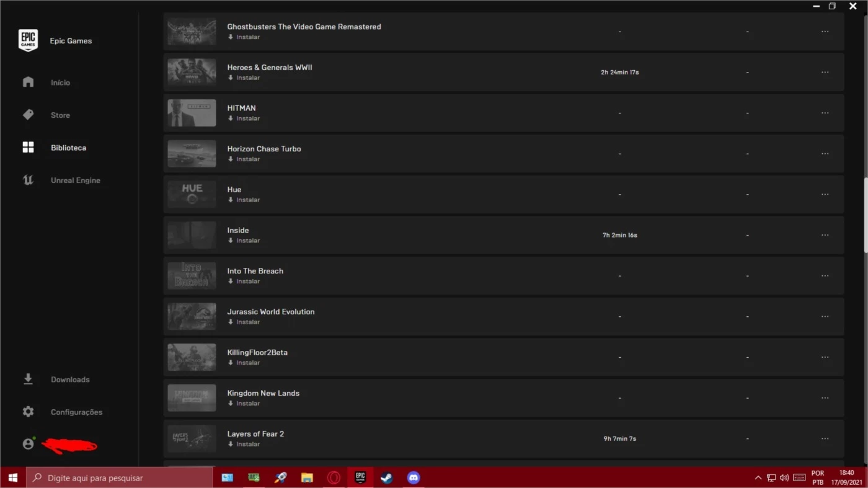Click playtime 9h 7min 7s
Viewport: 868px width, 488px height.
point(619,439)
